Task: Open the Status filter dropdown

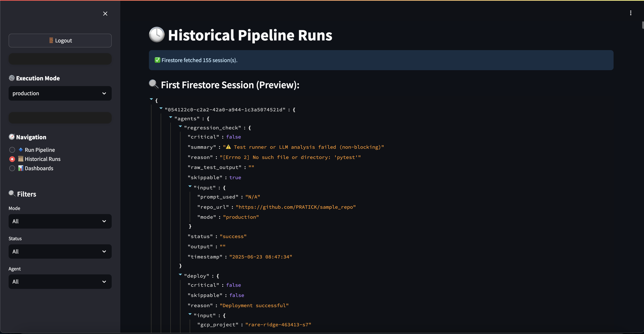Action: tap(60, 251)
